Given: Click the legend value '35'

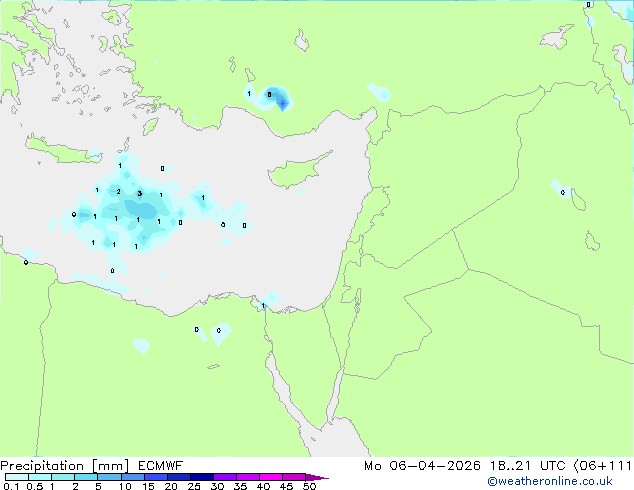Looking at the screenshot, I should tap(240, 486).
